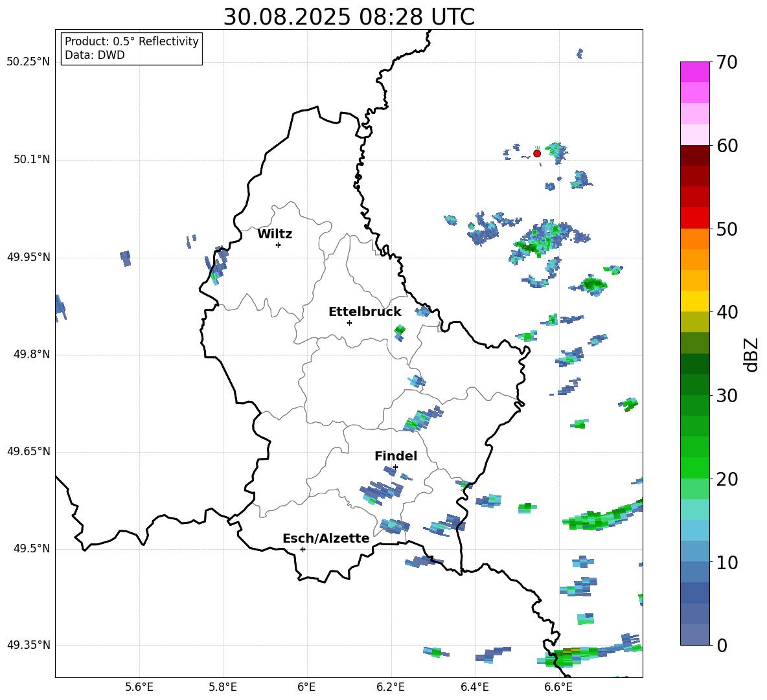Click the bright green colorbar segment just above 20
767x700 pixels.
(694, 468)
